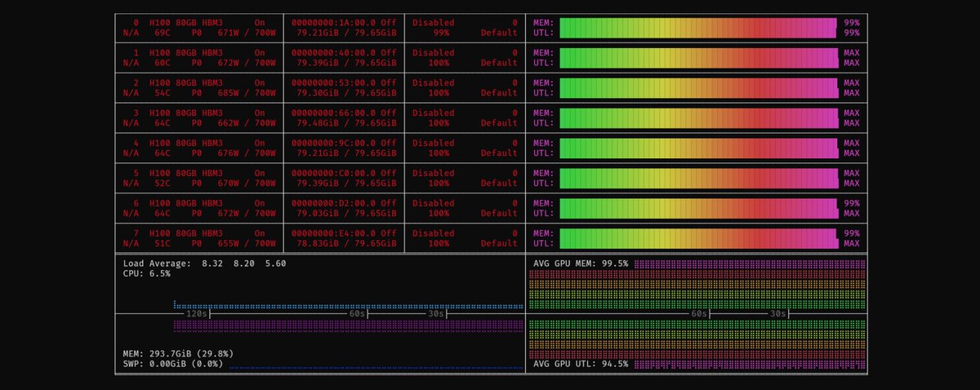Click the Load Average values line
This screenshot has width=980, height=390.
[204, 264]
